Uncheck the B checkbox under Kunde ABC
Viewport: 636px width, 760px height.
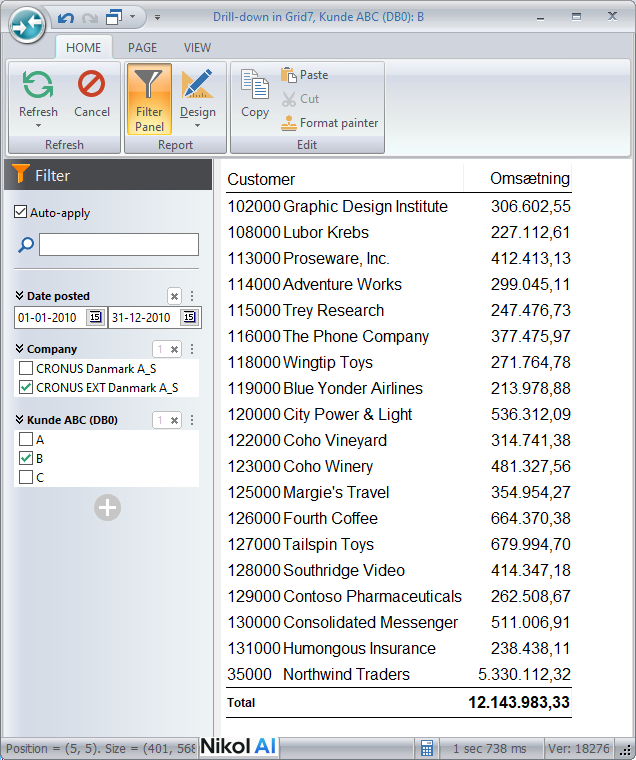tap(26, 458)
